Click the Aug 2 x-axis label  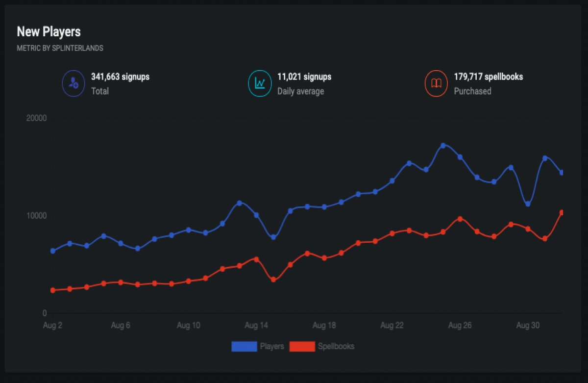[x=53, y=325]
